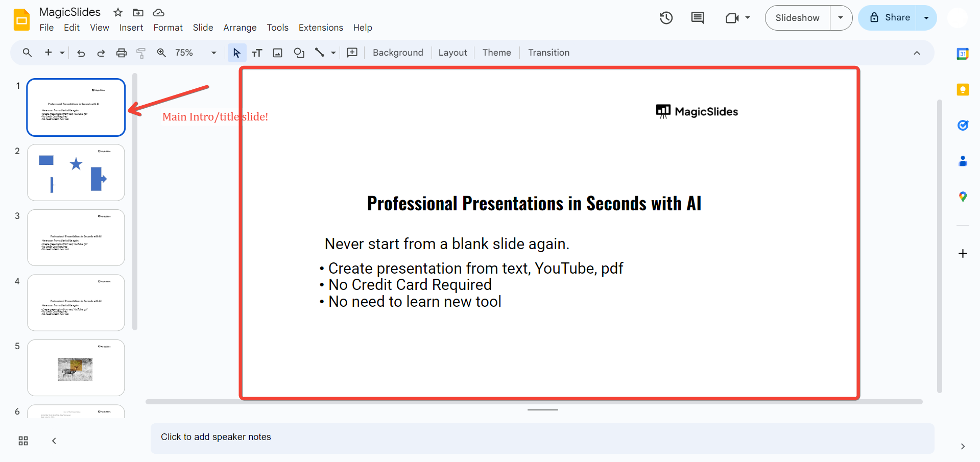Click the 'No Credit Card Required' bullet
The height and width of the screenshot is (462, 980).
[410, 285]
